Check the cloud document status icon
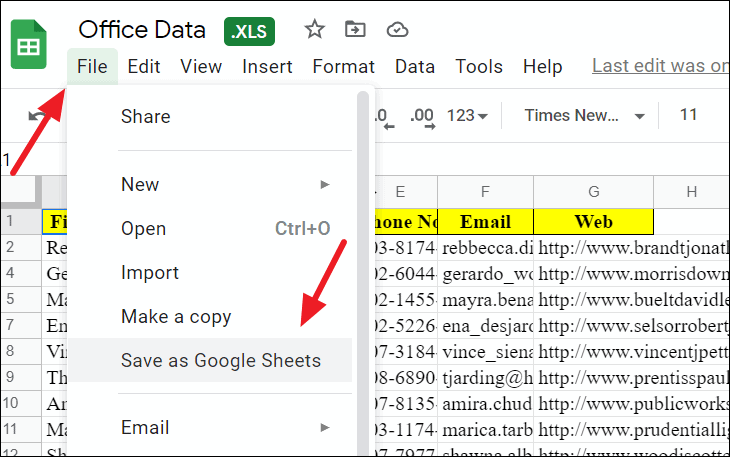This screenshot has height=457, width=730. coord(397,30)
